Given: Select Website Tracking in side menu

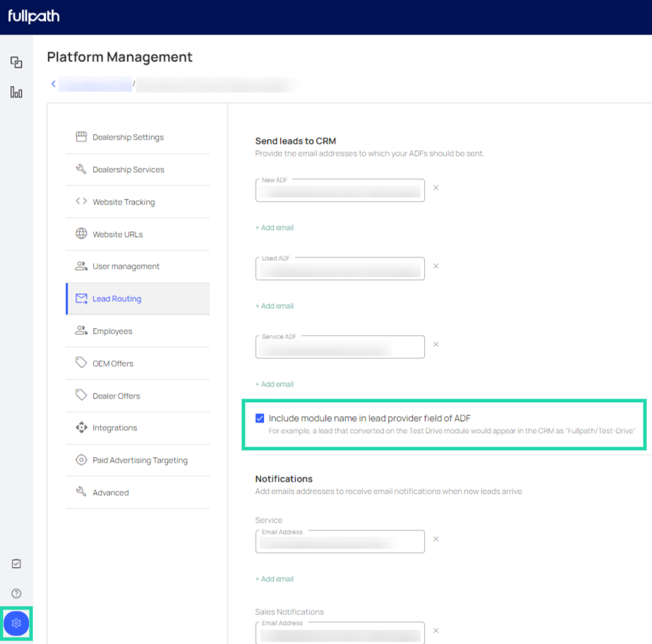Looking at the screenshot, I should click(123, 202).
